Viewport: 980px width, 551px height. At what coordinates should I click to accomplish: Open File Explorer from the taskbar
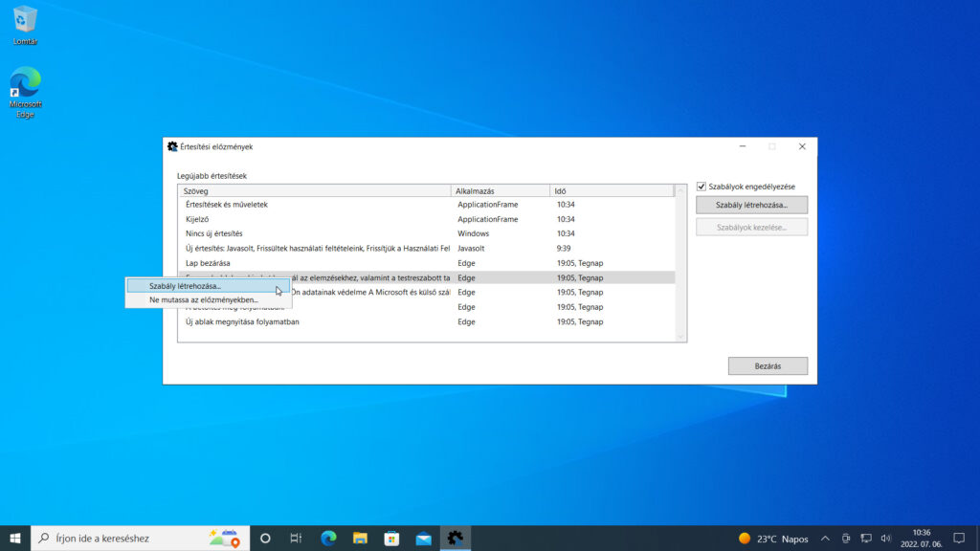click(x=360, y=538)
